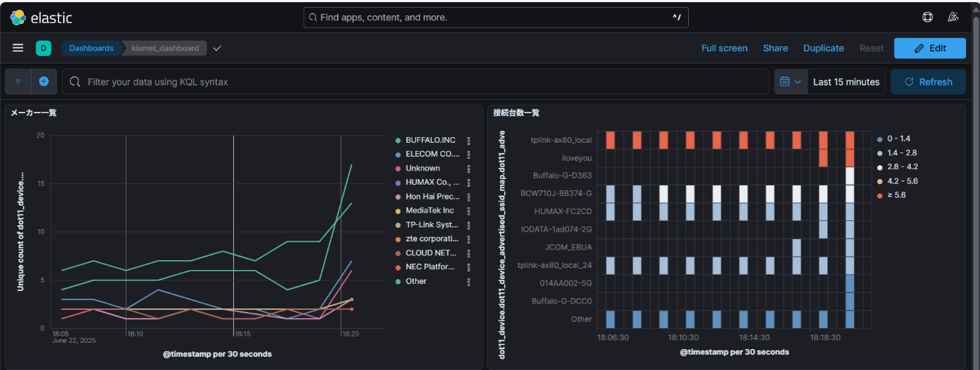The height and width of the screenshot is (370, 980).
Task: Click the iloveyou heatmap row label
Action: coord(577,158)
